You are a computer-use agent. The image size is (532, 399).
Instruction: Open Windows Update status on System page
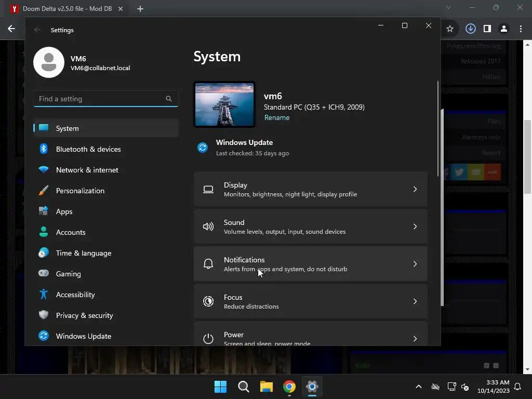pos(244,147)
